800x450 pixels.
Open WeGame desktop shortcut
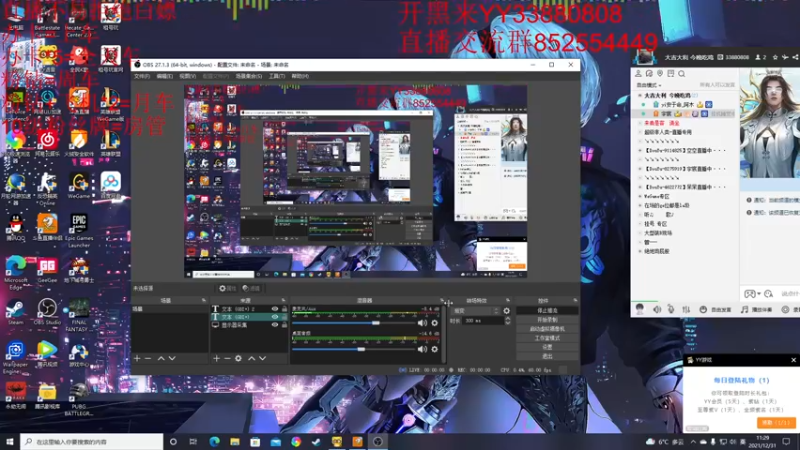pos(79,186)
